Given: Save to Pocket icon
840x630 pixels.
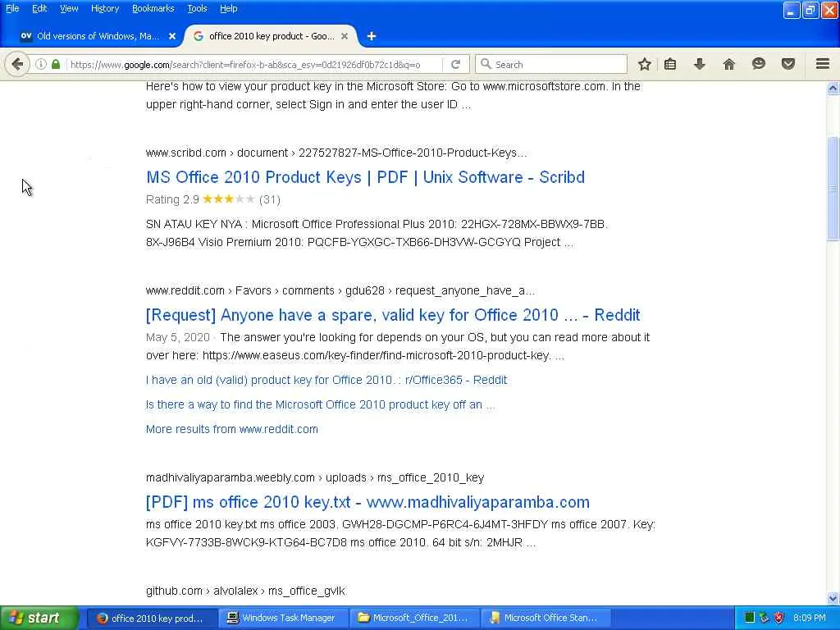Looking at the screenshot, I should pyautogui.click(x=788, y=64).
